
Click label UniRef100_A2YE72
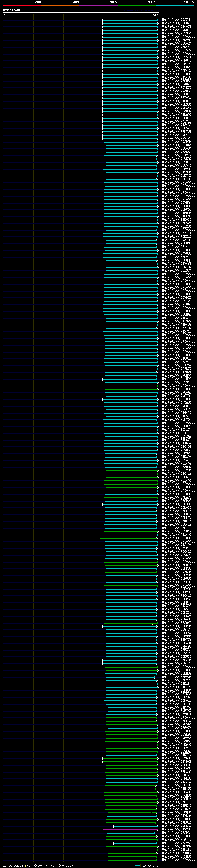177,88
